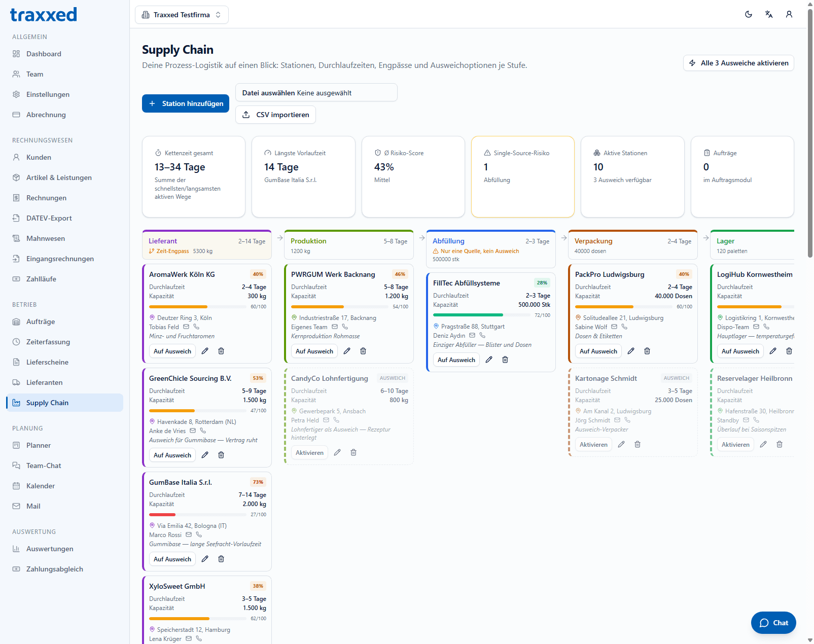Viewport: 814px width, 644px height.
Task: Click the Lieferant stage header
Action: click(x=207, y=245)
